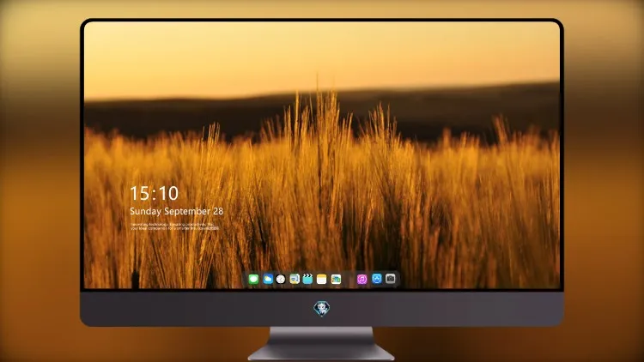The image size is (644, 362).
Task: Click the mascot logo on monitor chin
Action: tap(322, 308)
